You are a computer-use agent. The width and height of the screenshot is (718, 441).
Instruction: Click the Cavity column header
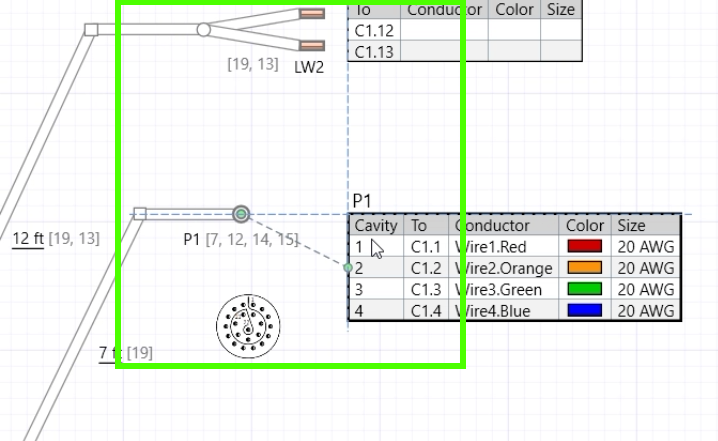[x=376, y=225]
